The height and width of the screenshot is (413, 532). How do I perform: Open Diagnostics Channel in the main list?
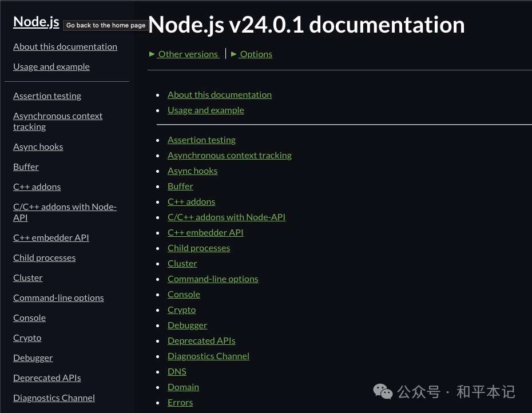208,356
